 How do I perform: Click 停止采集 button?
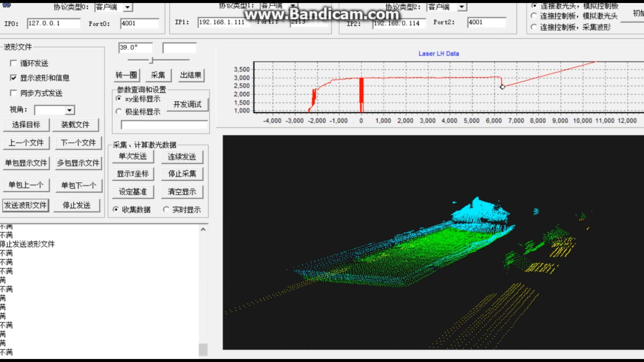pos(182,173)
